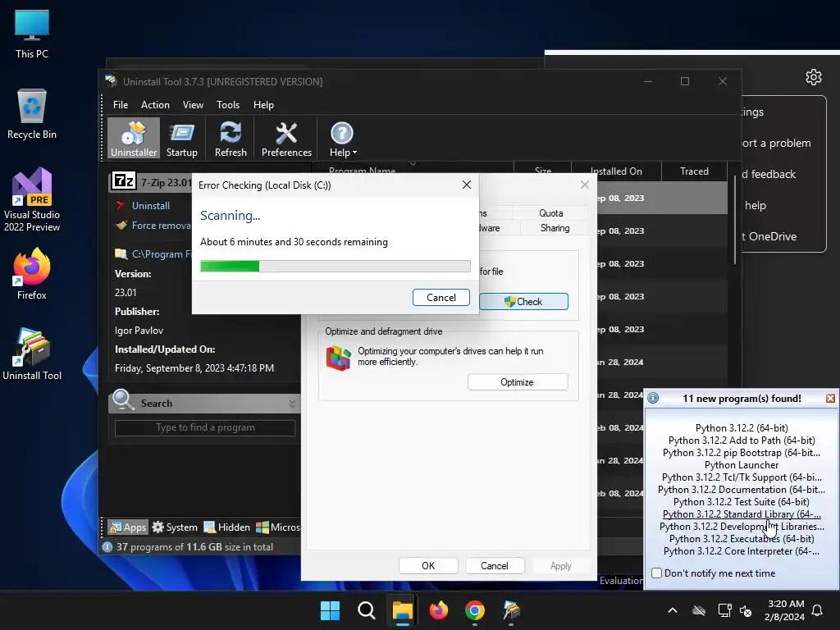Click Uninstall link for 7-Zip

[151, 206]
